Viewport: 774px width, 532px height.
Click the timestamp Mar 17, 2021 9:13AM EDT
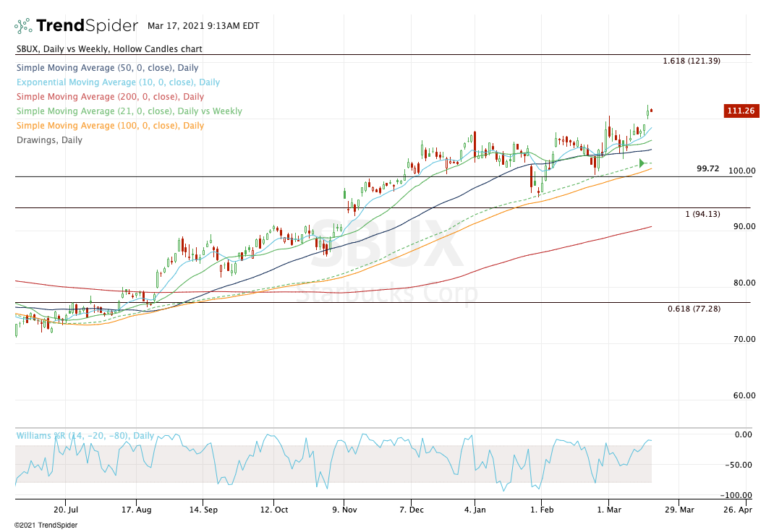tap(203, 25)
